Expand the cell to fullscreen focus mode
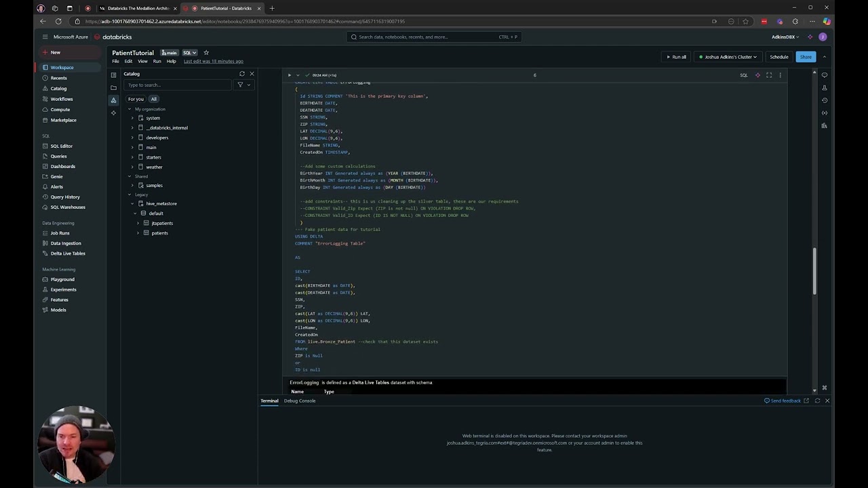Screen dimensions: 868x488 (769, 75)
